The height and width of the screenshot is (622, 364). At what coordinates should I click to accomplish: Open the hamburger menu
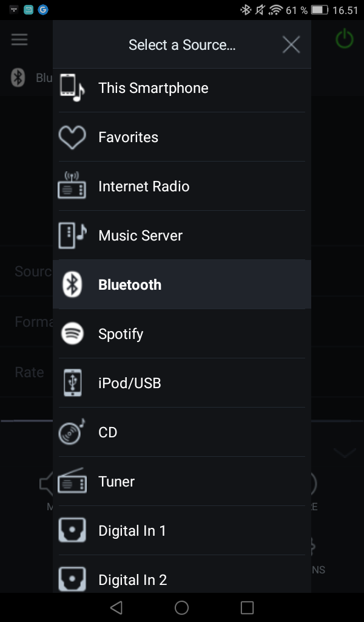coord(19,40)
